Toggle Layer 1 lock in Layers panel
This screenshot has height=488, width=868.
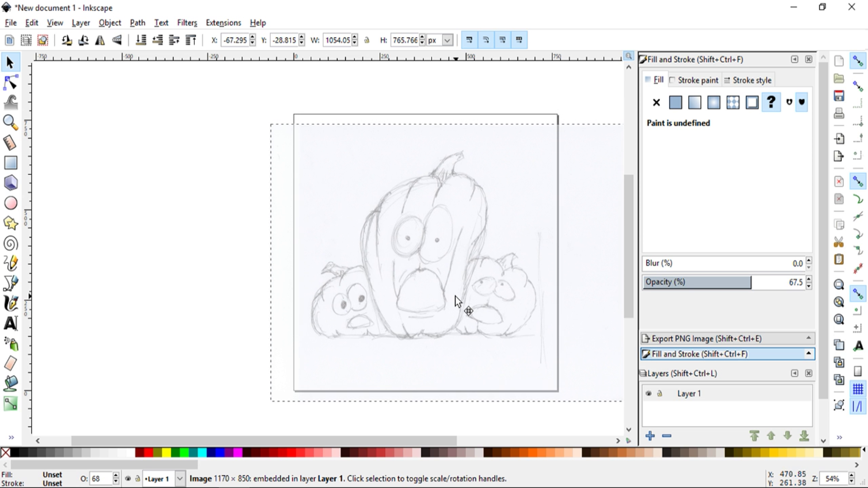660,394
